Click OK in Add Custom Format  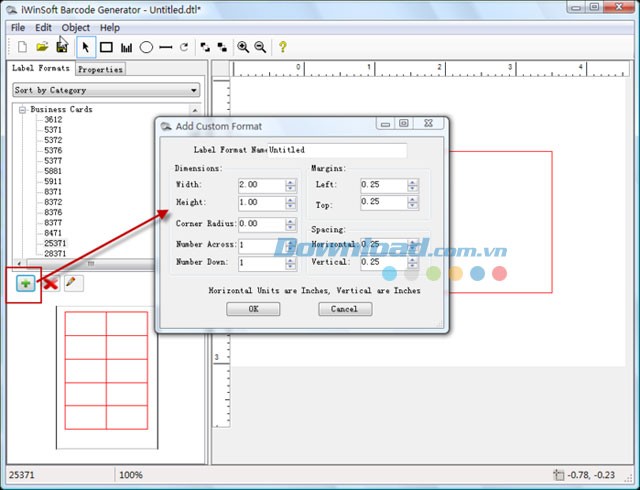point(253,309)
